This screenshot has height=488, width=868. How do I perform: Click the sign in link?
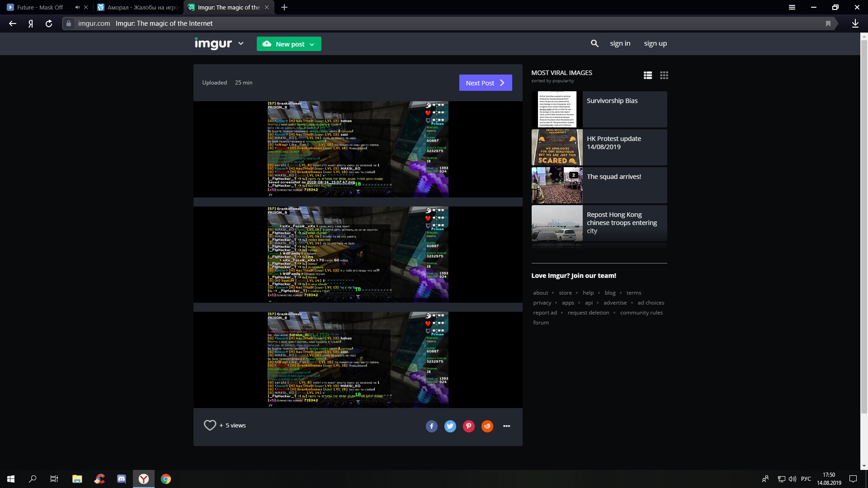click(x=620, y=43)
